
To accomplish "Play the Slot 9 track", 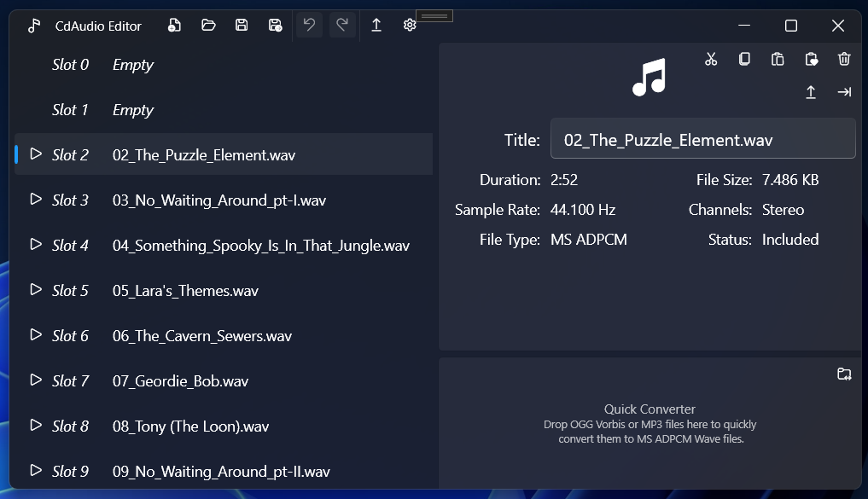I will click(x=36, y=471).
